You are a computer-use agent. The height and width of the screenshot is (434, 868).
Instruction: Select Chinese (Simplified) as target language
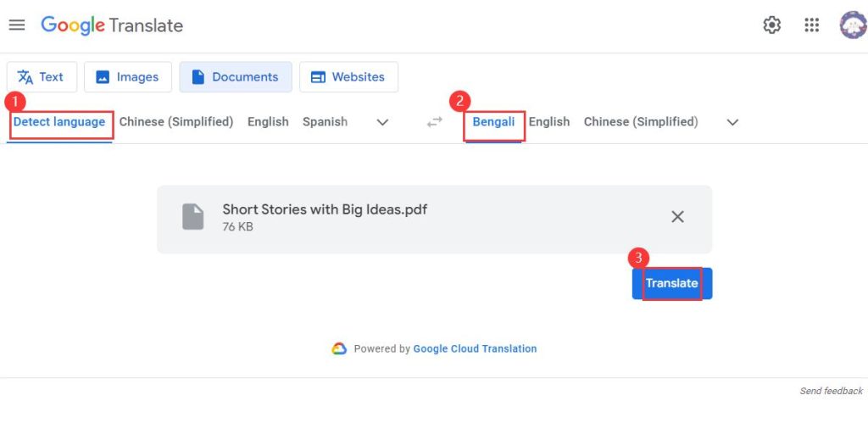coord(641,122)
